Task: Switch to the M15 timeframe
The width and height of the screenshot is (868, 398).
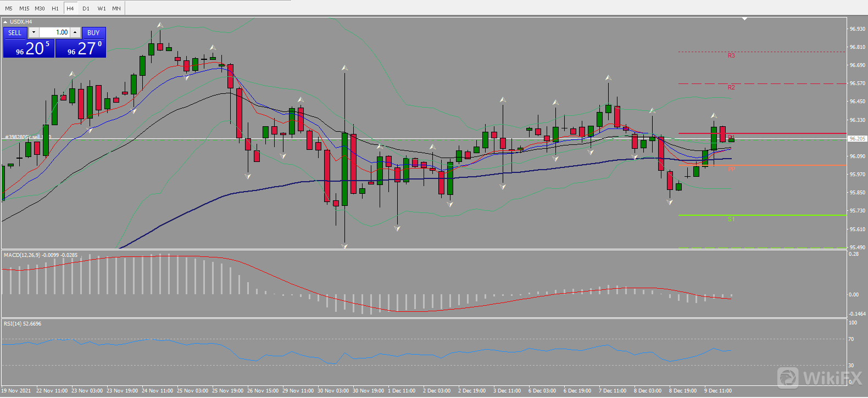Action: [24, 8]
